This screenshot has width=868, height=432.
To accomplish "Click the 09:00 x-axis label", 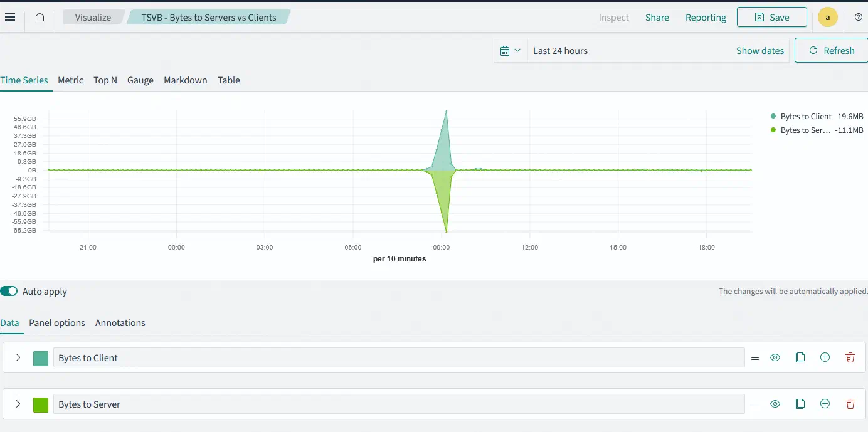I will (x=442, y=248).
